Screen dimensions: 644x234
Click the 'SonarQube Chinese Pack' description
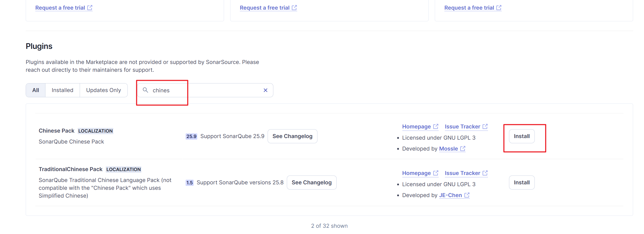[71, 142]
